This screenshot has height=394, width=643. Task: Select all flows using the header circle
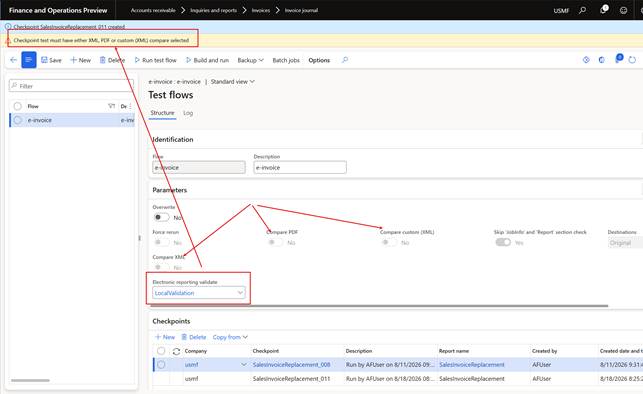click(17, 106)
